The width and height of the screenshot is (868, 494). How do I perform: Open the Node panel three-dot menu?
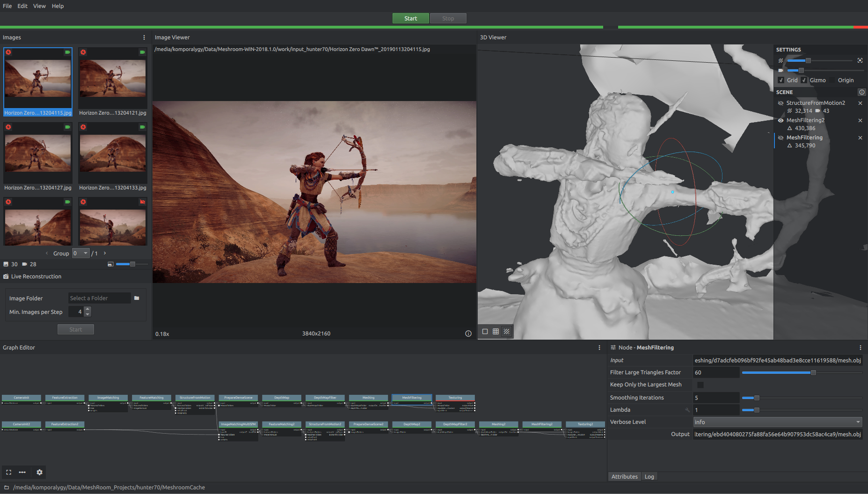pyautogui.click(x=861, y=348)
